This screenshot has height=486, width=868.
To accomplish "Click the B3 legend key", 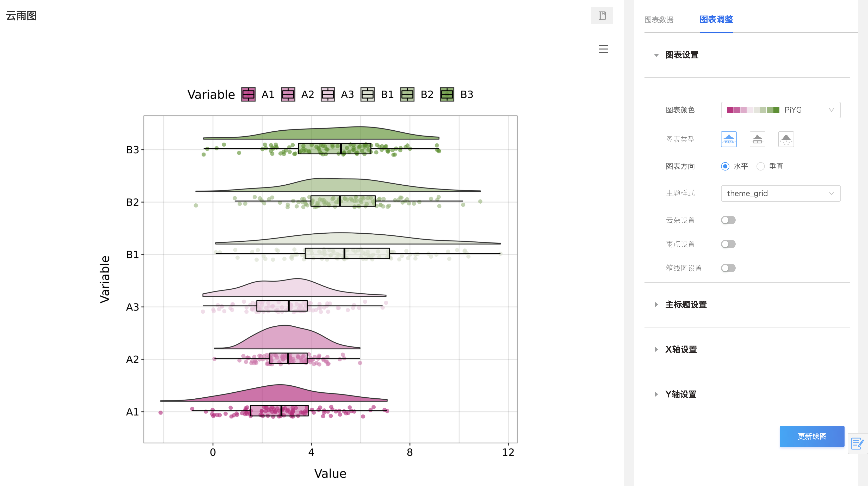I will (x=447, y=94).
